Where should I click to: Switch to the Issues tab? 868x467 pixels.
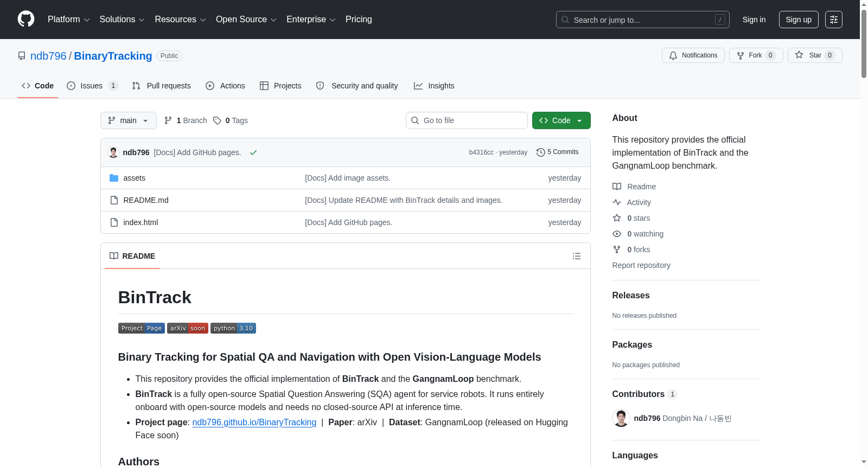(x=92, y=86)
